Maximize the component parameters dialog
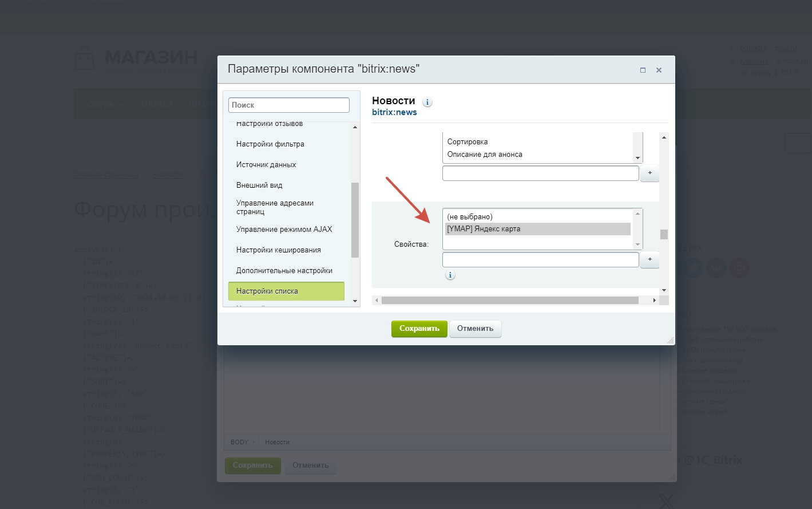Image resolution: width=812 pixels, height=509 pixels. point(643,70)
